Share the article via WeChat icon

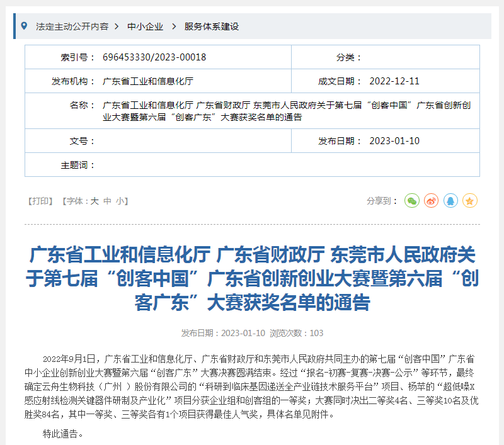411,201
